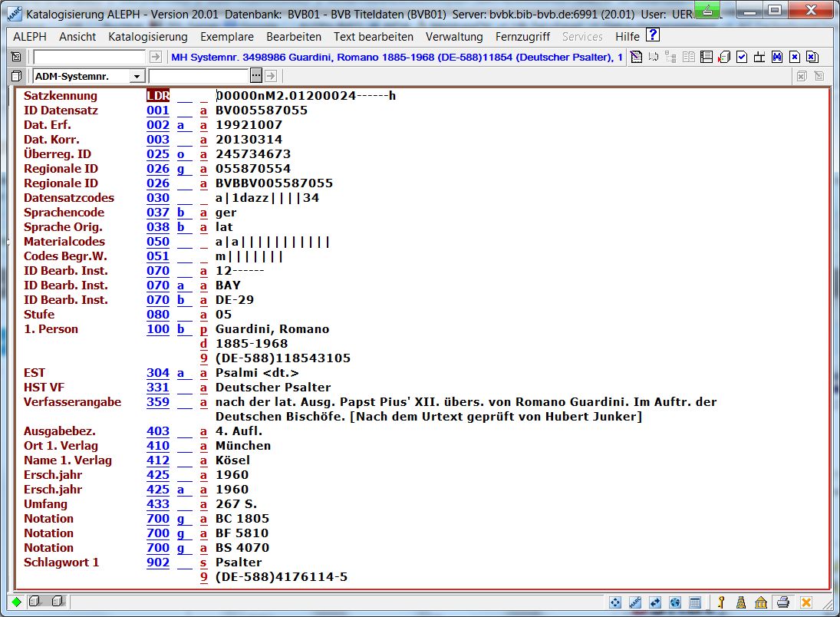The height and width of the screenshot is (617, 840).
Task: Click the empty input field in the top toolbar
Action: click(x=89, y=57)
